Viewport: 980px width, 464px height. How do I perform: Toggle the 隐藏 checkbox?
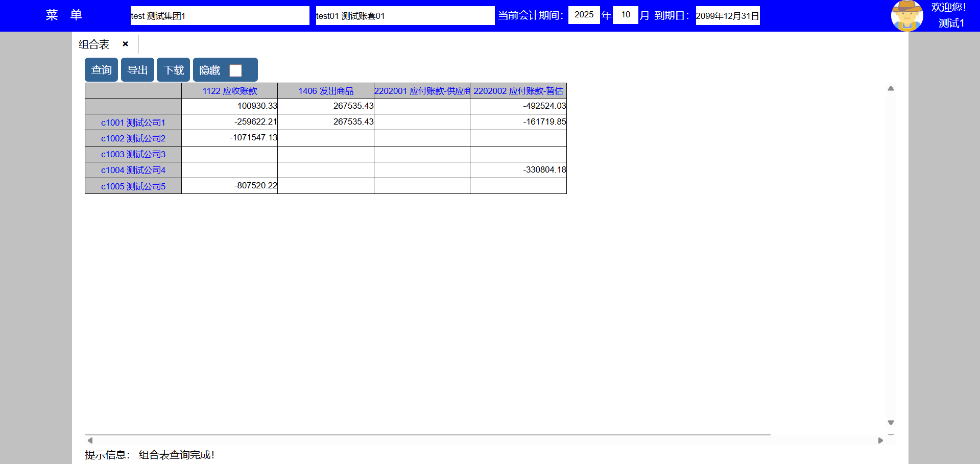tap(235, 70)
